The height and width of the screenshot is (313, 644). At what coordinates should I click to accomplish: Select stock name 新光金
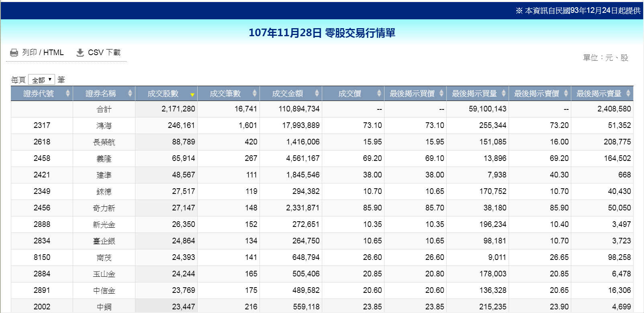pyautogui.click(x=104, y=224)
